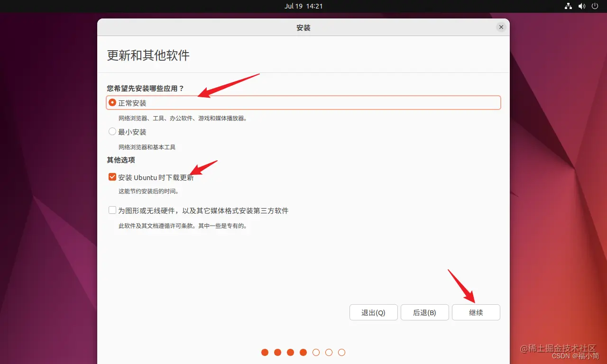Image resolution: width=607 pixels, height=364 pixels.
Task: Enable the third-party software checkbox
Action: 112,210
